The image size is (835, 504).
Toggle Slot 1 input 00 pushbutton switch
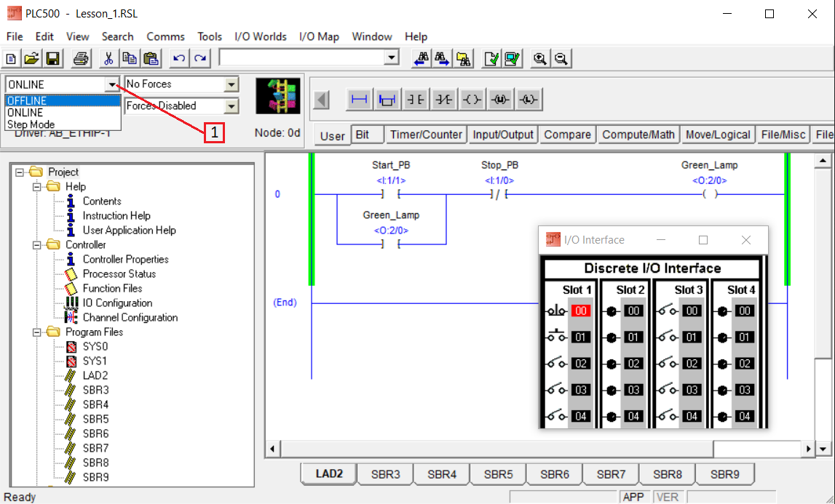click(556, 311)
